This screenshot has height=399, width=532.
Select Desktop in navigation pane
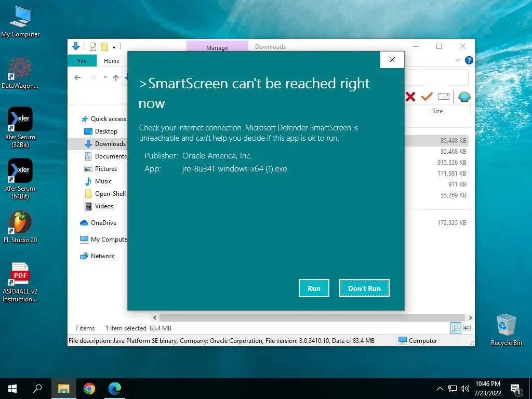(x=101, y=131)
